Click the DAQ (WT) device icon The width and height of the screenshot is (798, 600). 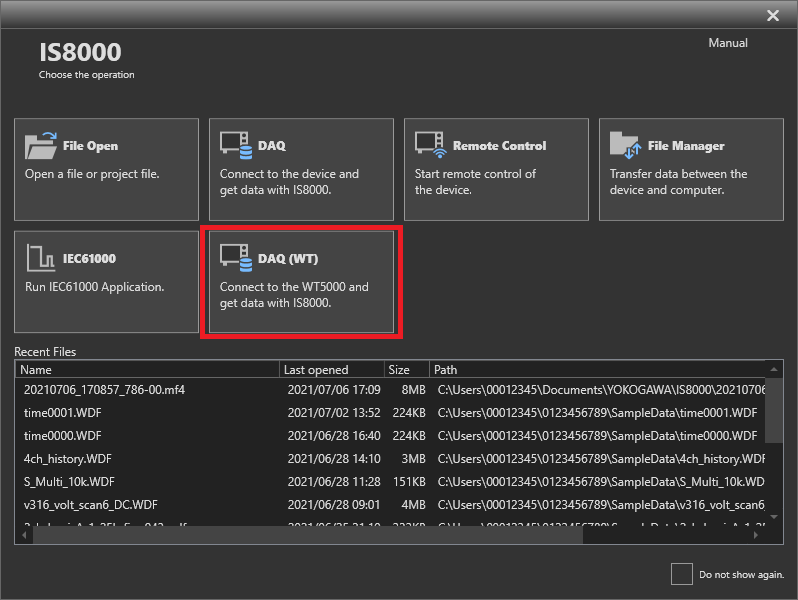[236, 258]
